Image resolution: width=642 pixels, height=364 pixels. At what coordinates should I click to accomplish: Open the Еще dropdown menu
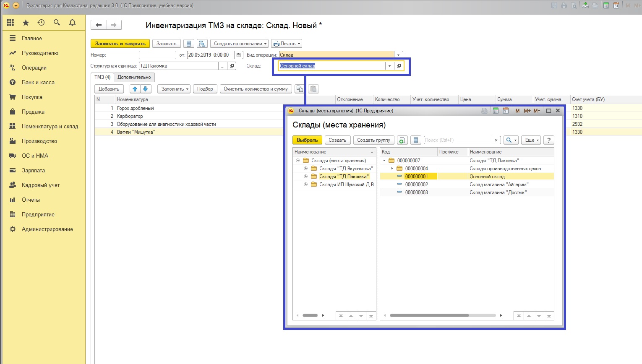click(x=532, y=140)
